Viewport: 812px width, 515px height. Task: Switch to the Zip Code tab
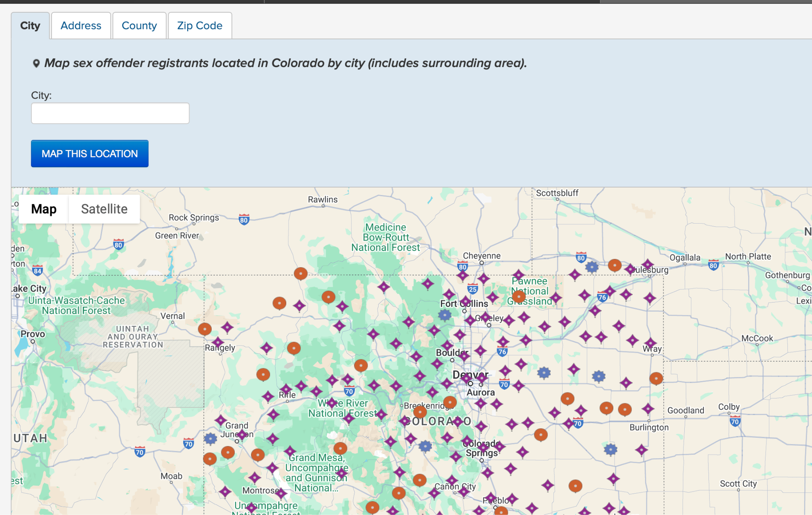click(x=199, y=25)
